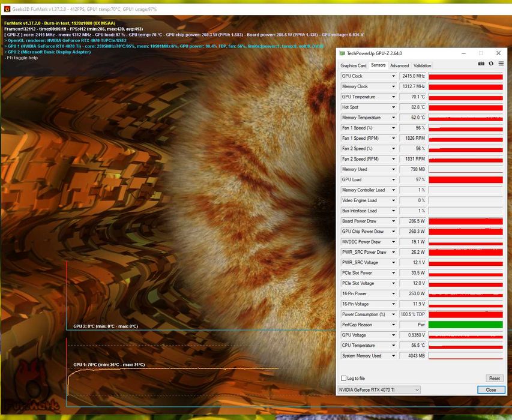512x420 pixels.
Task: Expand the 16-Pin Power dropdown
Action: [394, 294]
